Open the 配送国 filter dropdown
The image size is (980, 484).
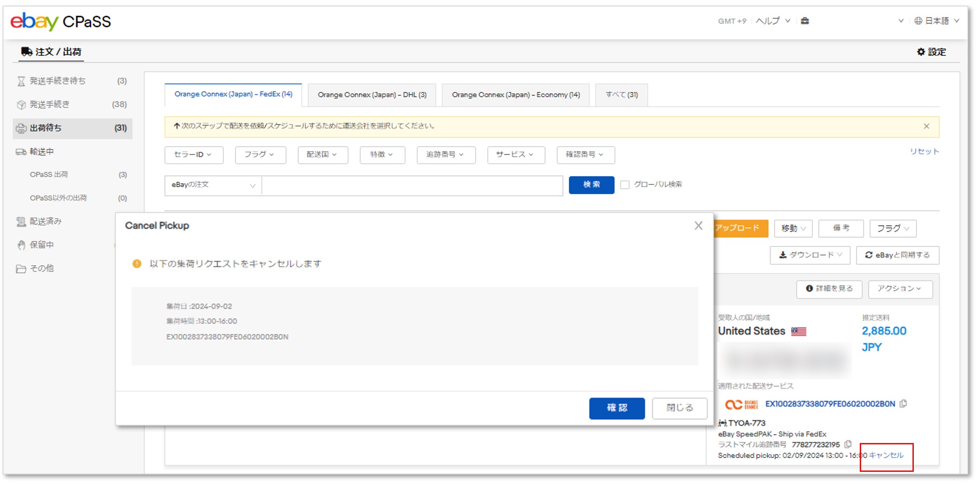pos(323,155)
